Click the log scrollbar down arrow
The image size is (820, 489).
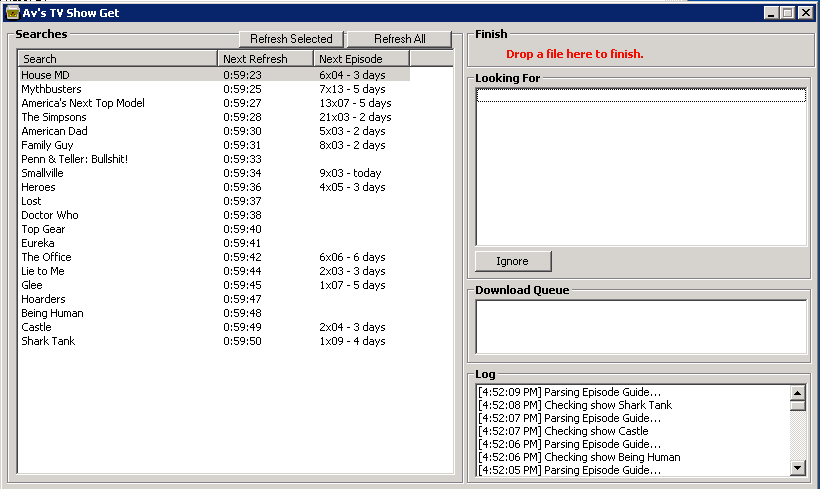point(798,468)
